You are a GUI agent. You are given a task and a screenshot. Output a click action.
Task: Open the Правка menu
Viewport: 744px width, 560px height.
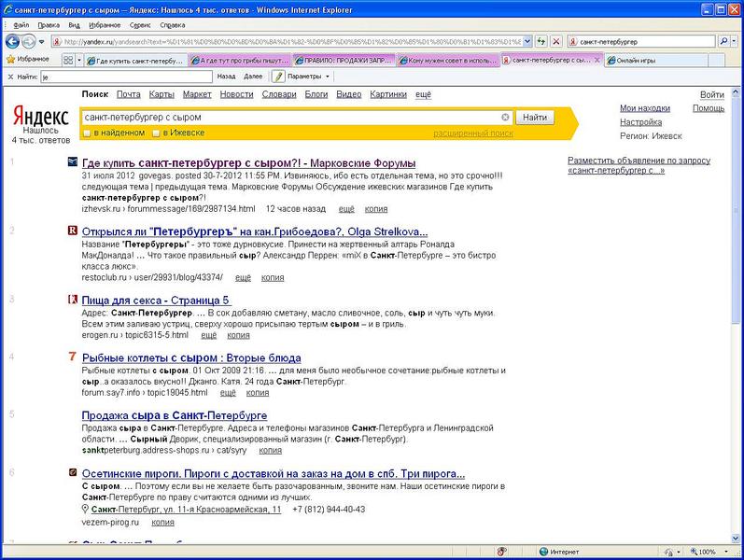coord(49,25)
